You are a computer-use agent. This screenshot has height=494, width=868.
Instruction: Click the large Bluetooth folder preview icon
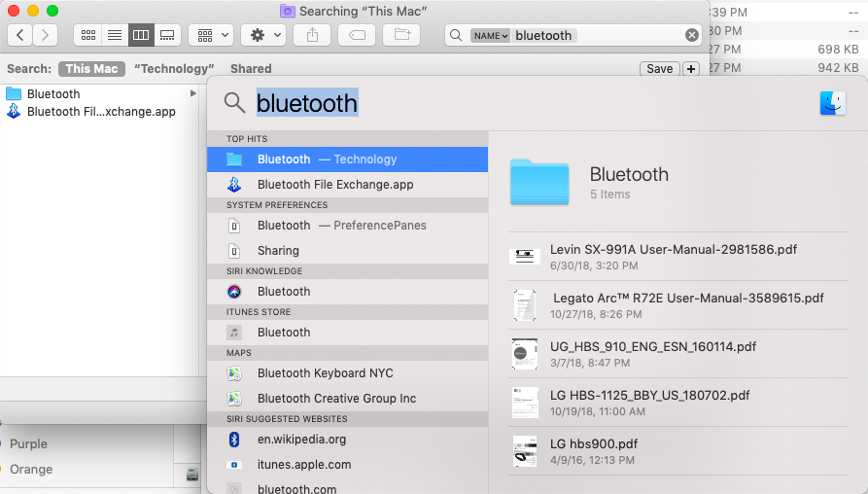coord(539,182)
